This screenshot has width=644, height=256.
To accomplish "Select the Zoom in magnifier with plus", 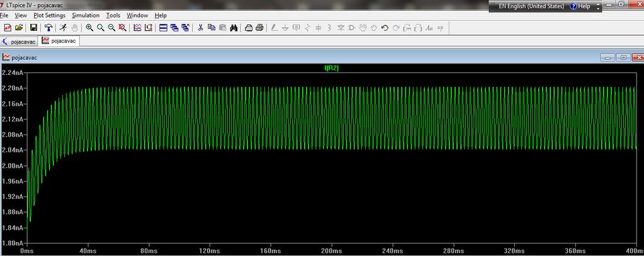I will [89, 28].
